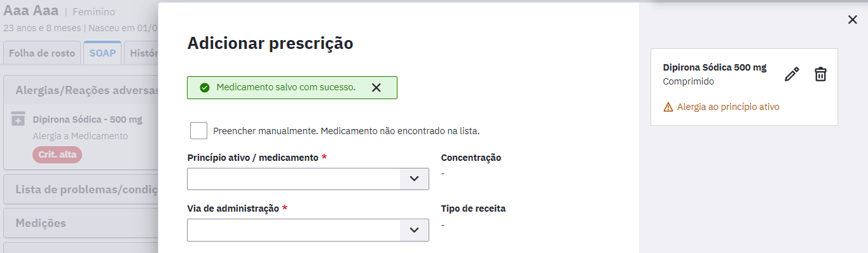Open the Via de administração dropdown arrow
The height and width of the screenshot is (253, 868).
click(x=415, y=230)
